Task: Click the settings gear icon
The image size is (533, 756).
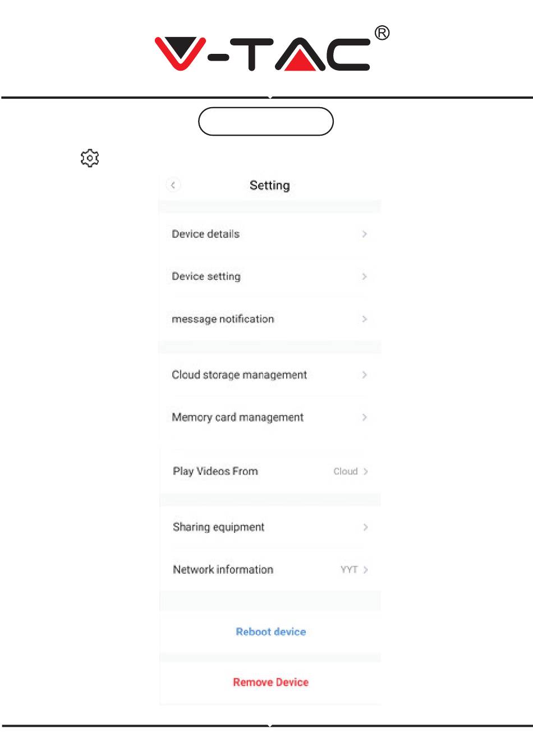Action: click(90, 158)
